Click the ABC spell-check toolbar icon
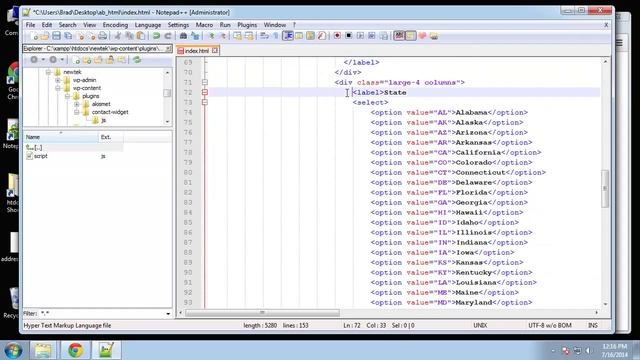 [399, 36]
